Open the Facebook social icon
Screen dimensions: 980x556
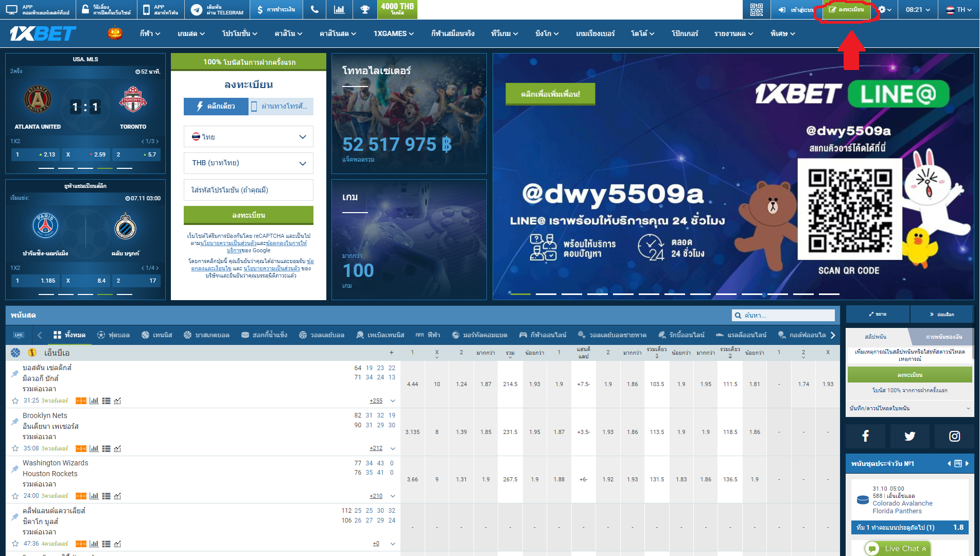865,437
